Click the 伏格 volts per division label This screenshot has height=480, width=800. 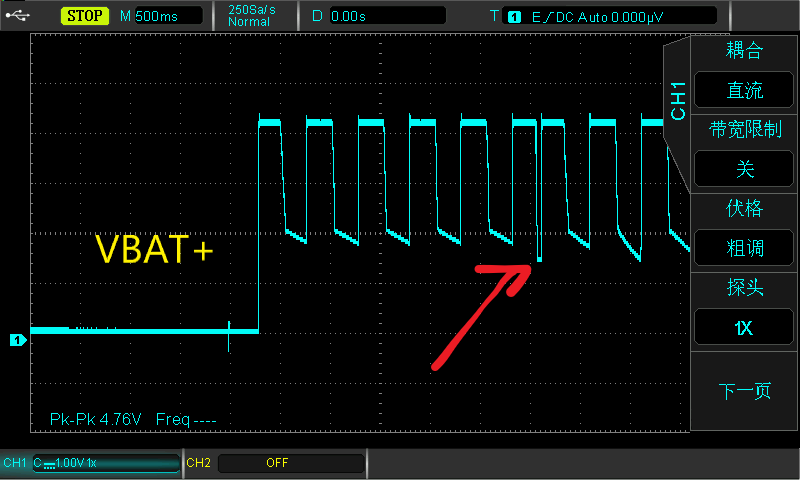744,208
